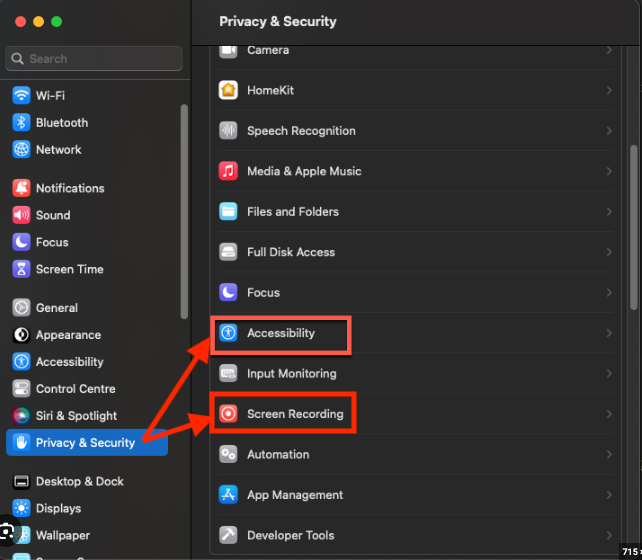The image size is (642, 560).
Task: Click the Control Centre icon
Action: click(x=21, y=388)
